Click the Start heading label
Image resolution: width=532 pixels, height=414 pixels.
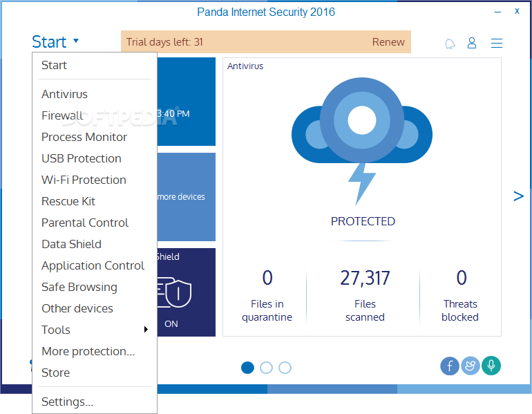(x=49, y=41)
